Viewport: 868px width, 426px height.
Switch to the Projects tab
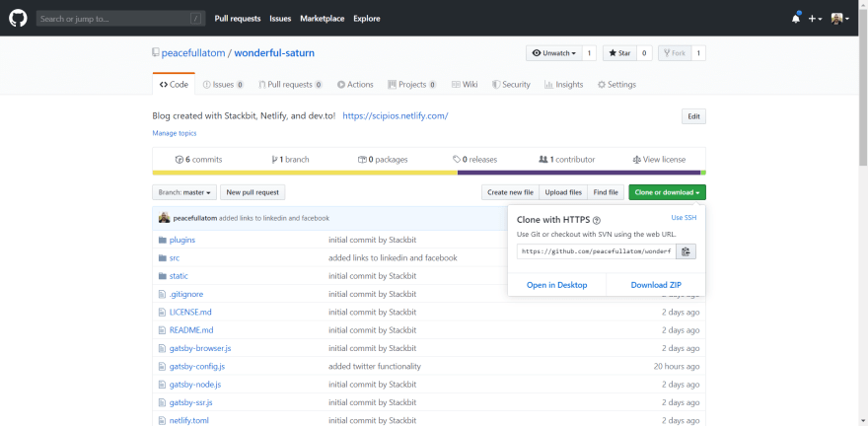(412, 85)
